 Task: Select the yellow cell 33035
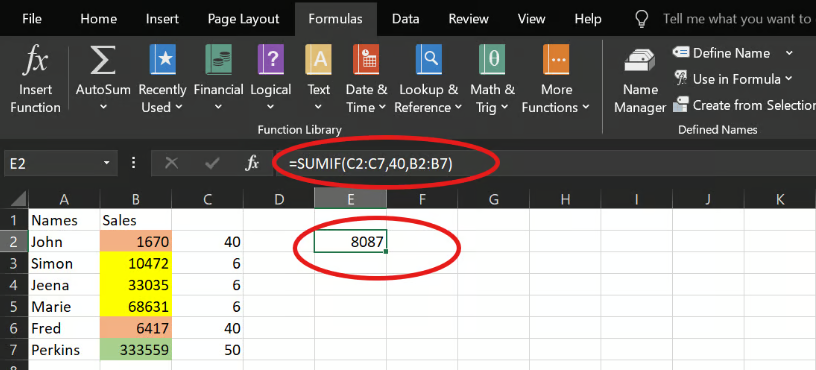click(135, 285)
